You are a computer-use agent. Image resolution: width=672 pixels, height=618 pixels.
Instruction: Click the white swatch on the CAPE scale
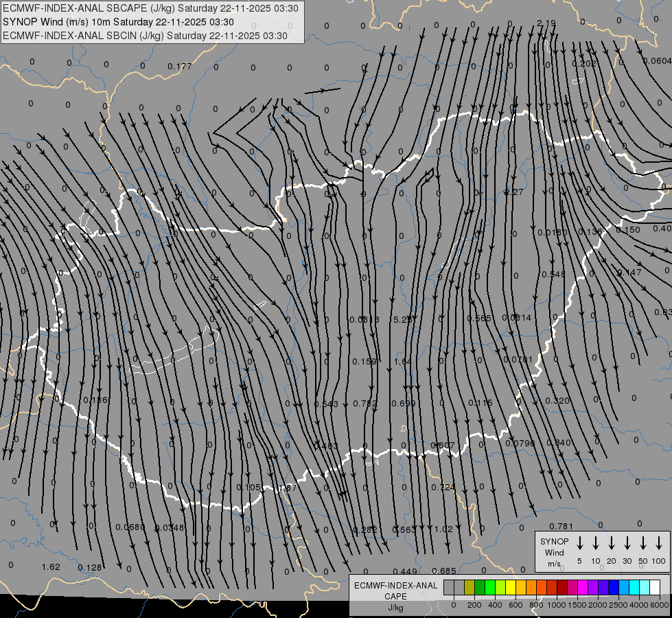pos(655,588)
